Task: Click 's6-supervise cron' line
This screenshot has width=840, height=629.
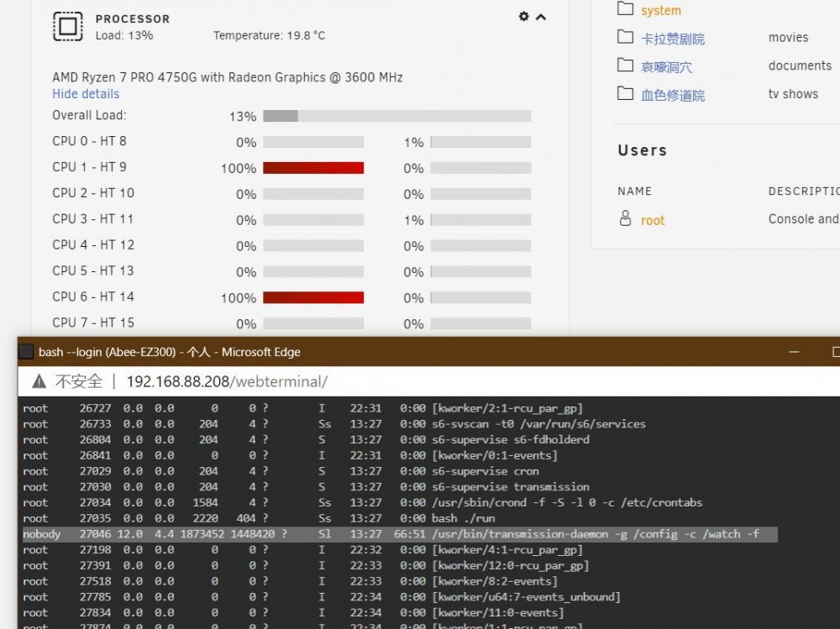Action: tap(281, 471)
